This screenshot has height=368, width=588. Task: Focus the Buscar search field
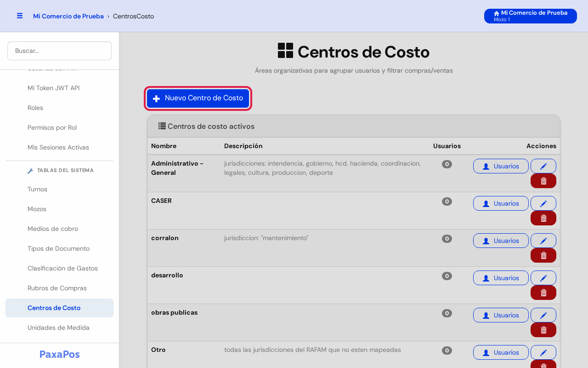click(59, 51)
